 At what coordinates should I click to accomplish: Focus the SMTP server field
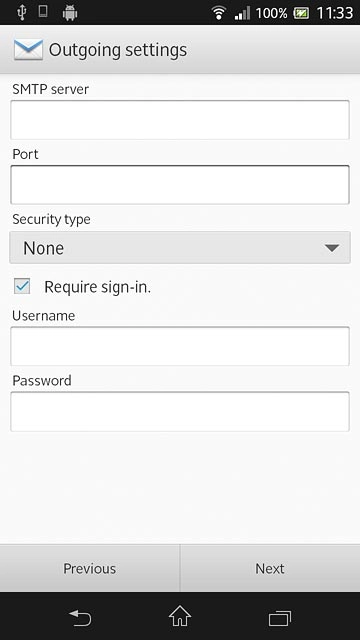pyautogui.click(x=180, y=120)
